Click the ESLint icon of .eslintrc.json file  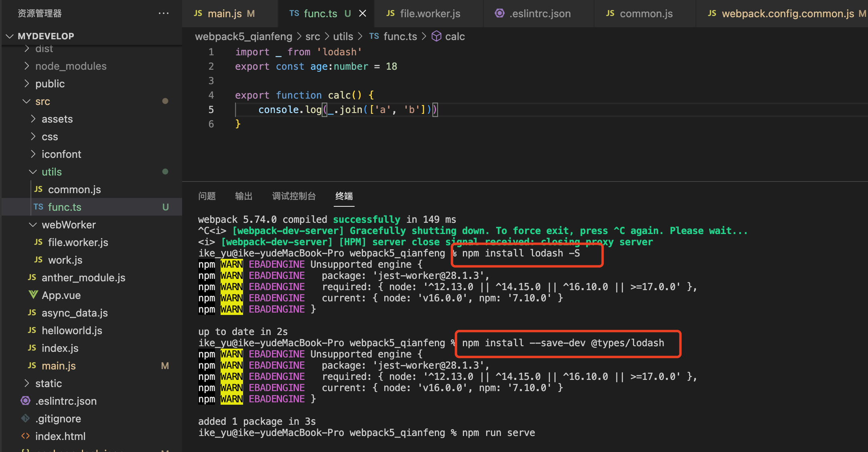tap(25, 401)
